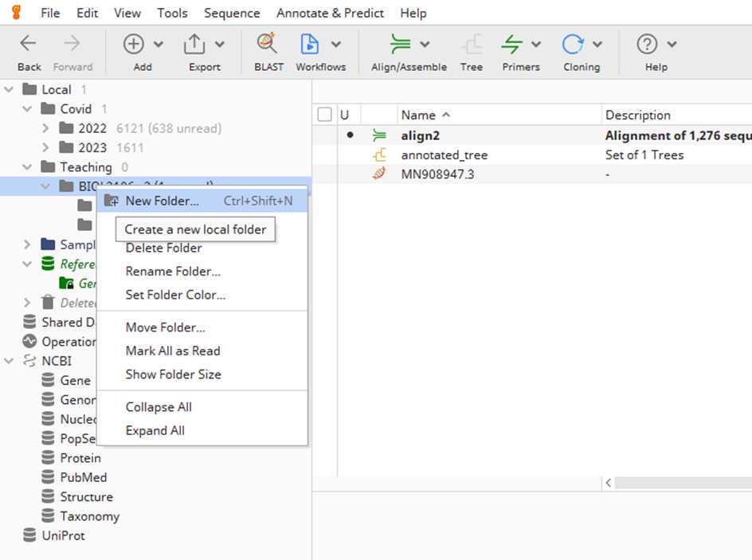Image resolution: width=752 pixels, height=560 pixels.
Task: Click the Taxonomy database icon
Action: (48, 516)
